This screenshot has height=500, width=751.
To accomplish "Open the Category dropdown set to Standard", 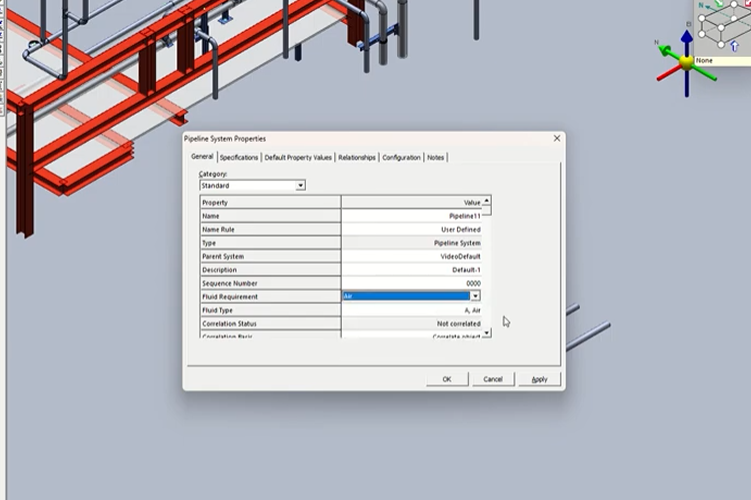I will click(300, 185).
